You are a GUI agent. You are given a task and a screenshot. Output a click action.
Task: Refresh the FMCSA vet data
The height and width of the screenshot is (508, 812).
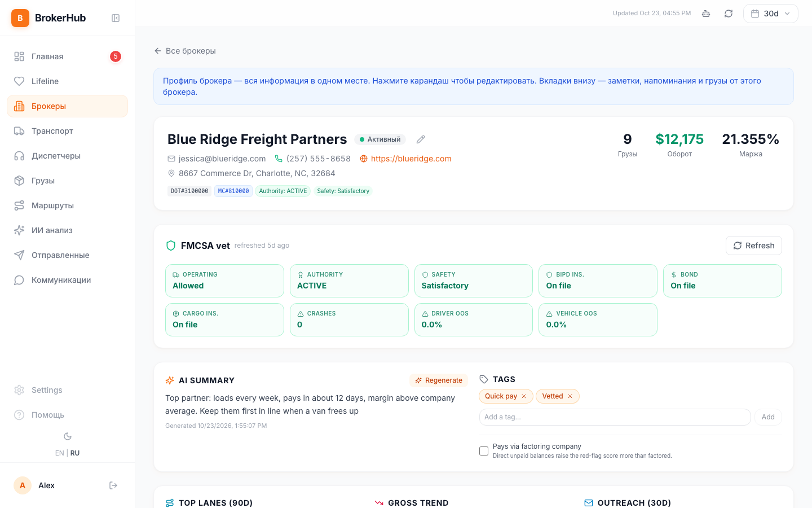coord(753,246)
